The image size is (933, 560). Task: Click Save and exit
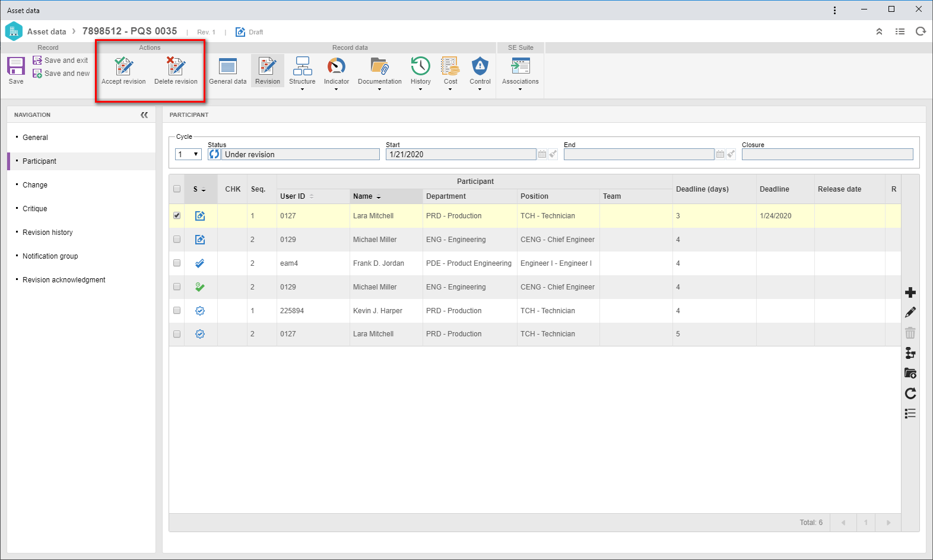click(x=61, y=61)
